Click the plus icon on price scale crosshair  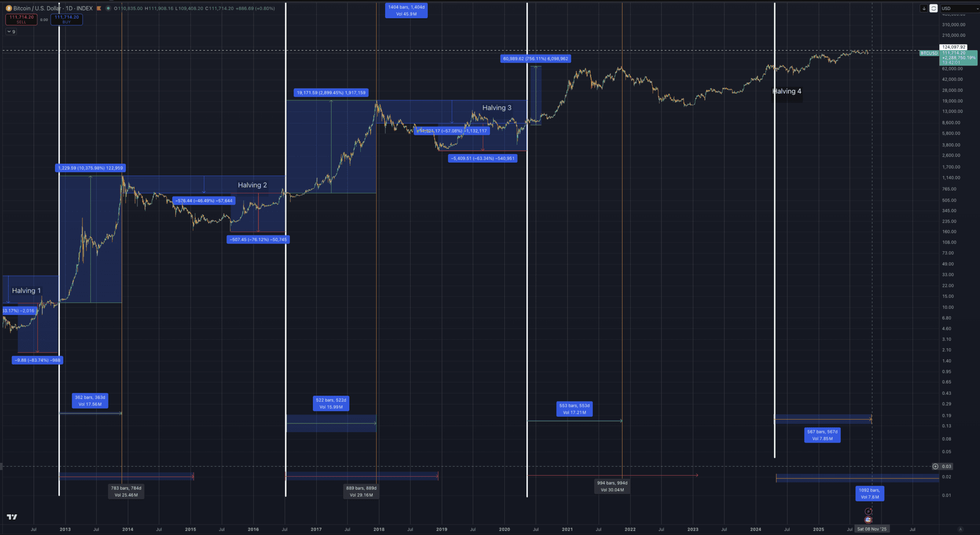(x=935, y=466)
